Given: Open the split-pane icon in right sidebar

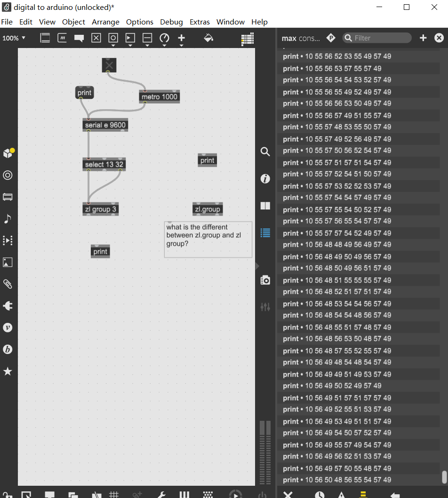Looking at the screenshot, I should point(265,206).
